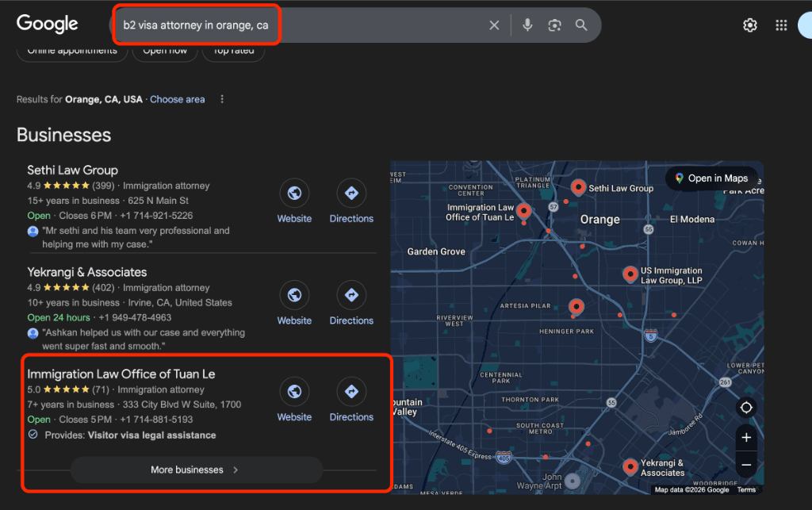Click Tuan Le phone number +1 714-881-5193
Screen dimensions: 812x510
click(x=156, y=420)
